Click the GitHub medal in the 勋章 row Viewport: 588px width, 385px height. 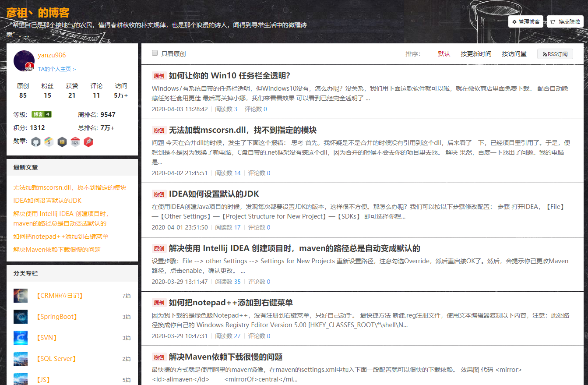[35, 141]
